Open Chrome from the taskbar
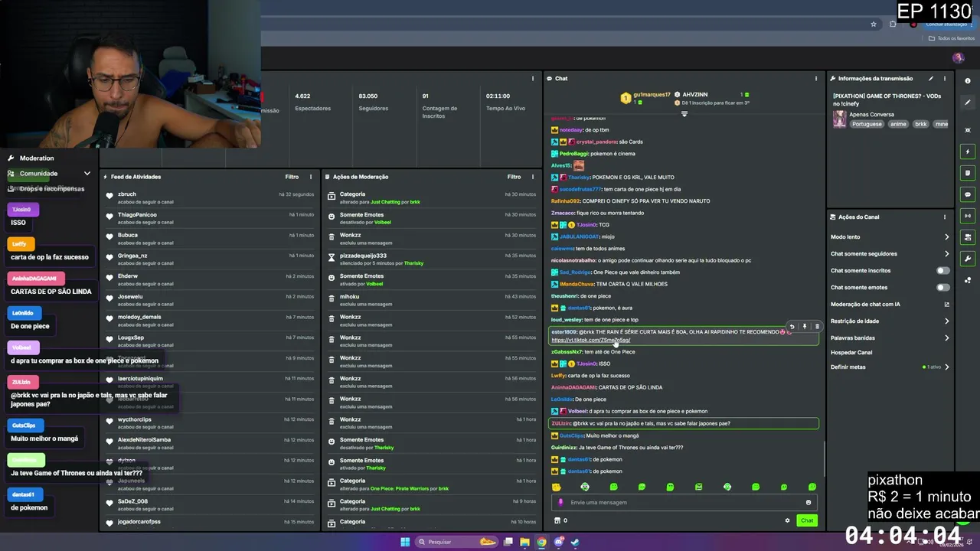 [x=541, y=542]
